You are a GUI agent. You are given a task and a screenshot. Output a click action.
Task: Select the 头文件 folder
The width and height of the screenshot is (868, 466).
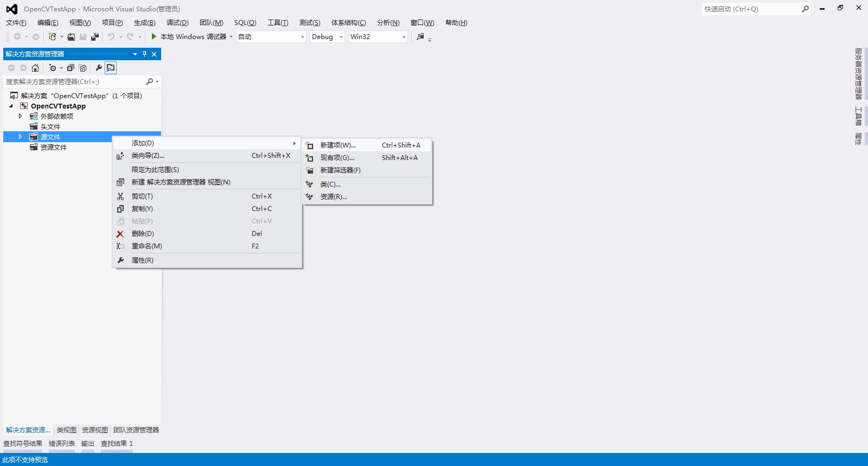(x=50, y=127)
